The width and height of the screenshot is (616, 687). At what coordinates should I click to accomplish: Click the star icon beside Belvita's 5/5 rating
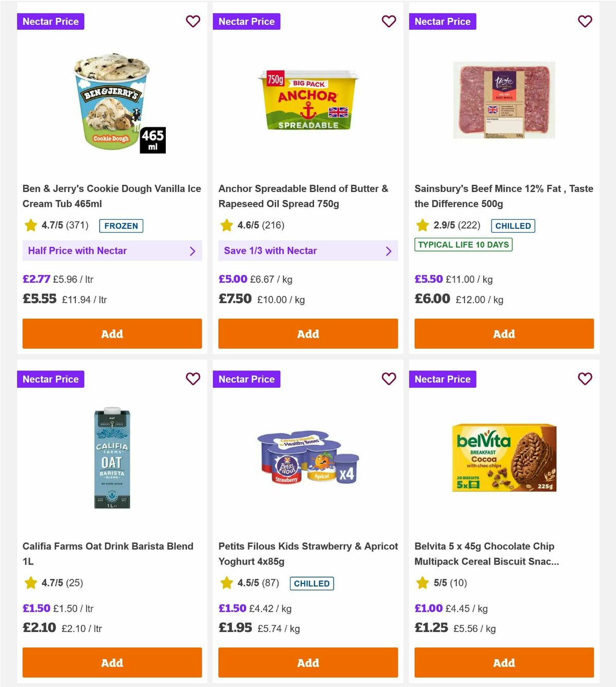[422, 583]
